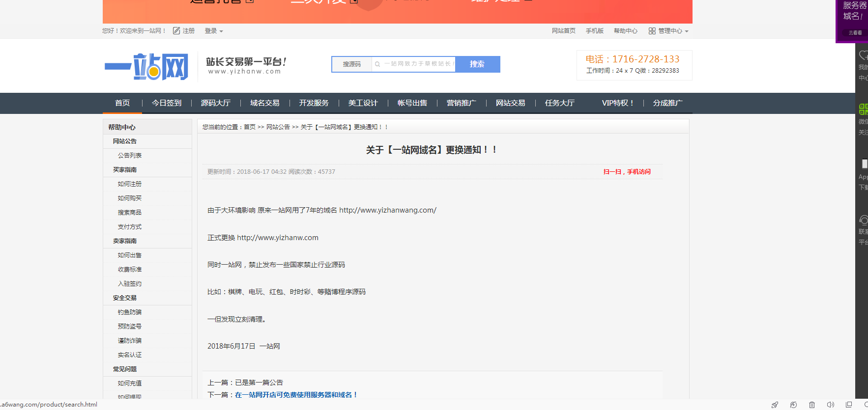Open the 搜源码 search type selector

click(352, 64)
